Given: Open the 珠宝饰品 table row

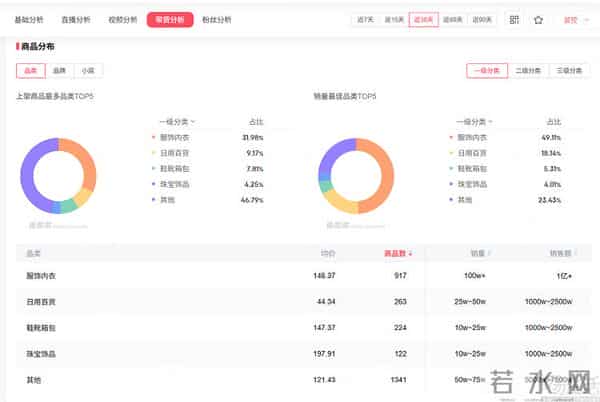Looking at the screenshot, I should click(x=303, y=353).
